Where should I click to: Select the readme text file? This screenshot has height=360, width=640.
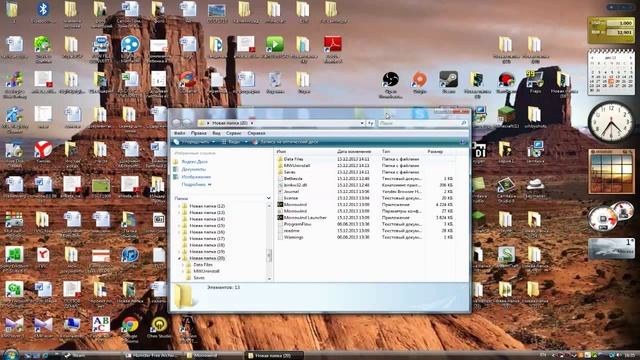tap(291, 231)
